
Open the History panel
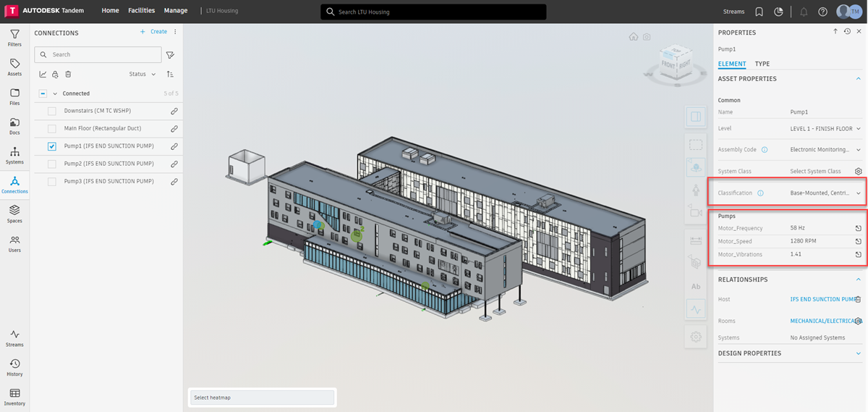(14, 368)
